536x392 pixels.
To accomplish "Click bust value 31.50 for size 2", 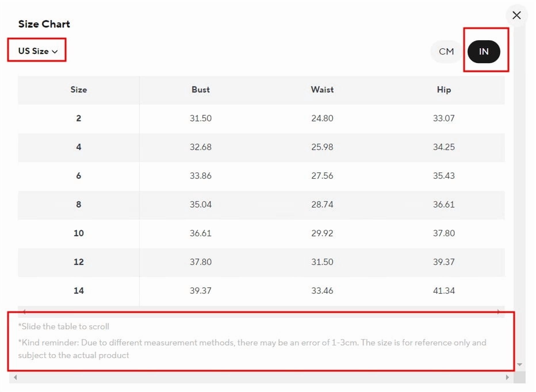I will coord(200,118).
